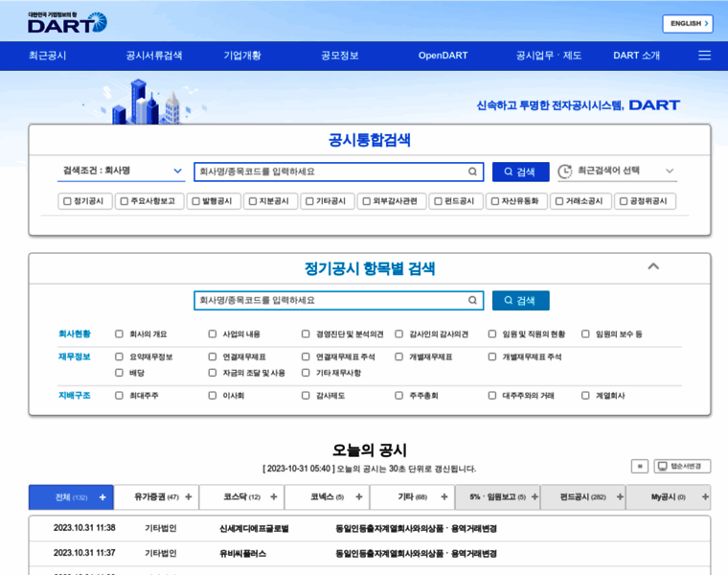Viewport: 728px width, 575px height.
Task: Click plus icon on 코스닥 tab
Action: click(x=273, y=497)
